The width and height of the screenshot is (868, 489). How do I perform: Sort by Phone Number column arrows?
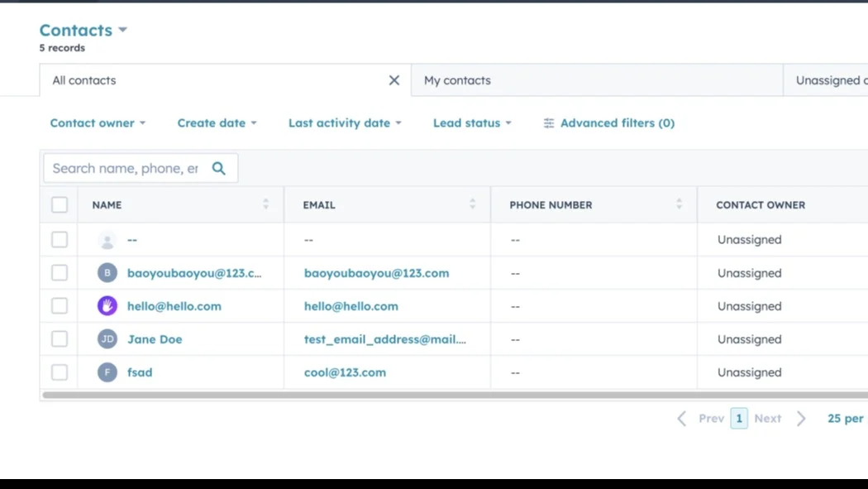pyautogui.click(x=679, y=204)
